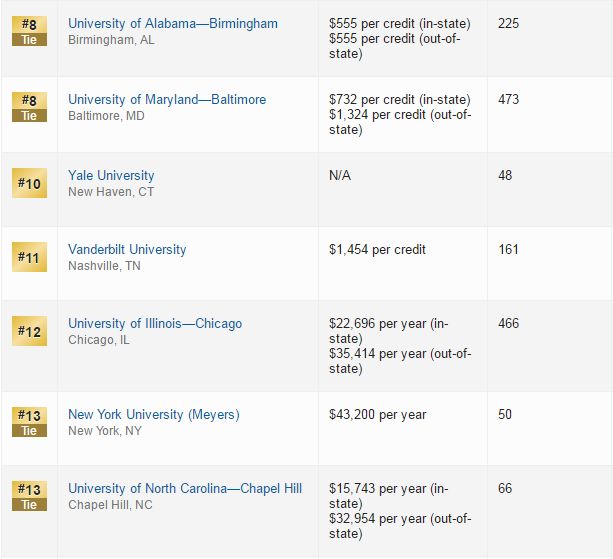Click the #13 Tie badge beside North Carolina
This screenshot has height=559, width=613.
click(x=29, y=496)
